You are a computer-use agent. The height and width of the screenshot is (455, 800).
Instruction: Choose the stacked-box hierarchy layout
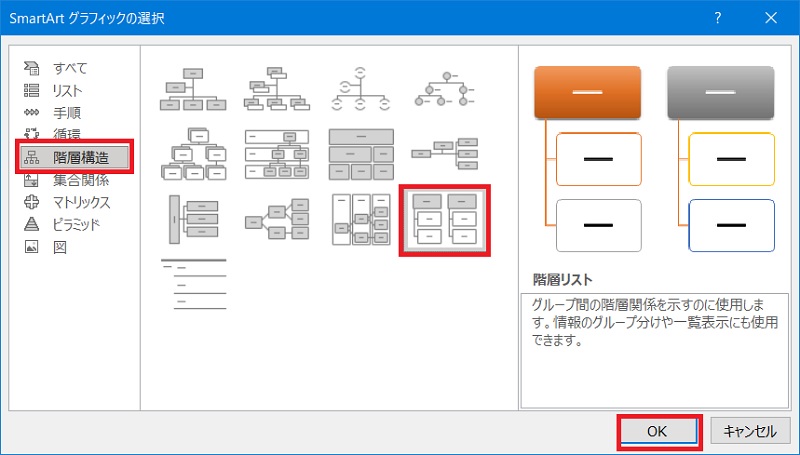click(193, 154)
